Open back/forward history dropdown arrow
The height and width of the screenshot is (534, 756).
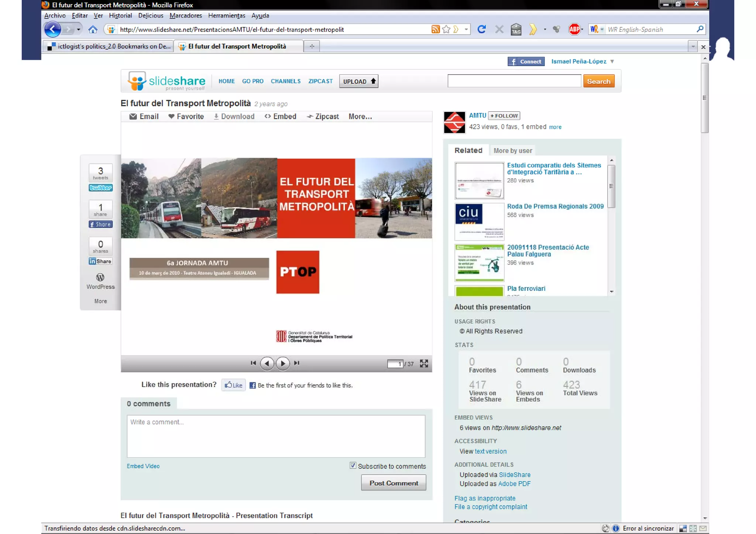click(78, 29)
